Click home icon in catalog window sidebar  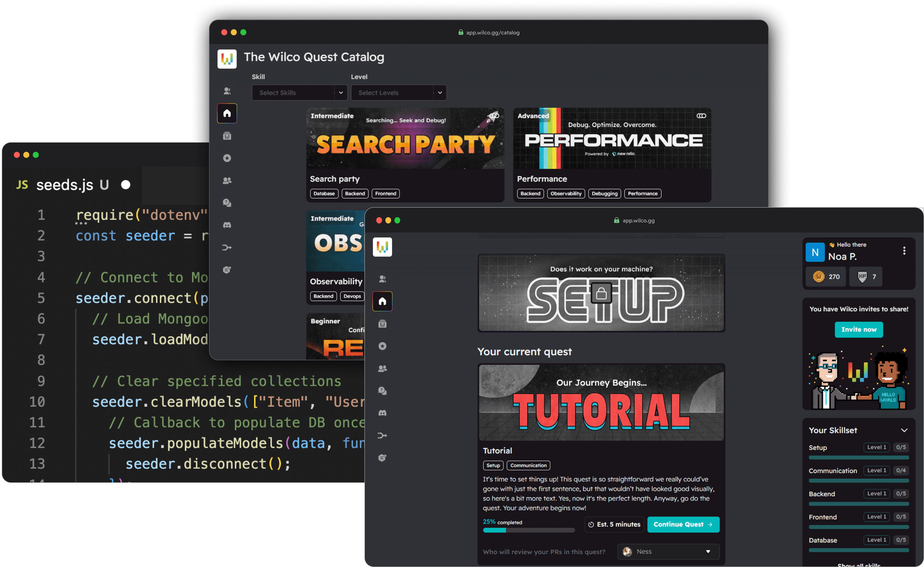[227, 113]
